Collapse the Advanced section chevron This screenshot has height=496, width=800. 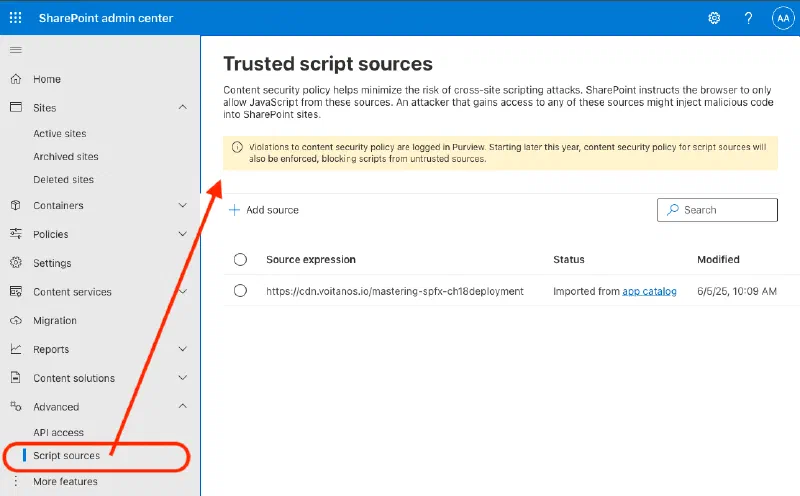[x=183, y=406]
